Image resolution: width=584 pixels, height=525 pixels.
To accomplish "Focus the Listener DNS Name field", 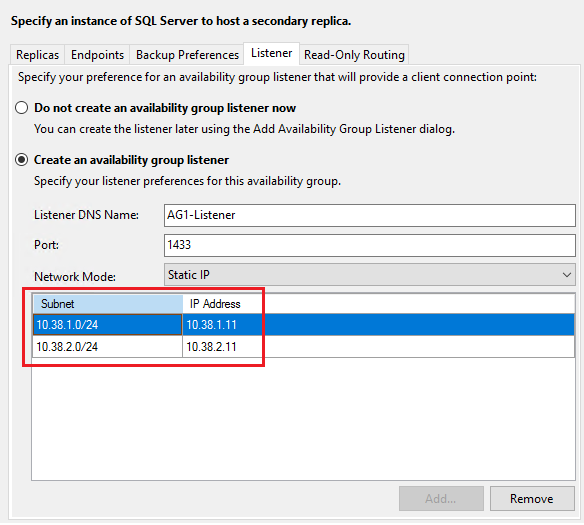I will pos(369,215).
